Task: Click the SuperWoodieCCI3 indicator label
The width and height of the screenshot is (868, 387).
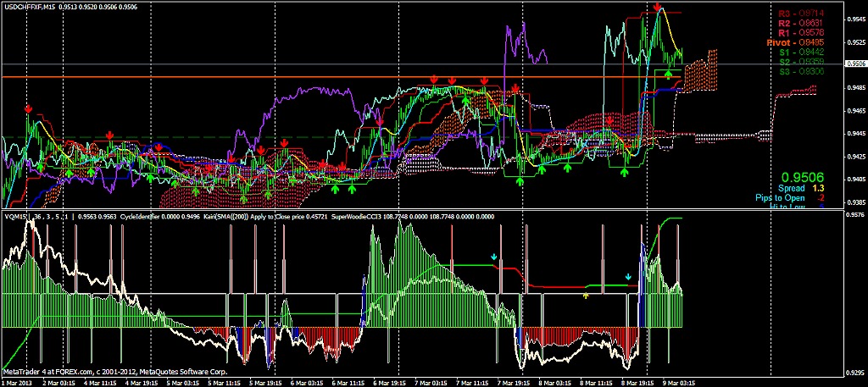Action: [x=364, y=216]
